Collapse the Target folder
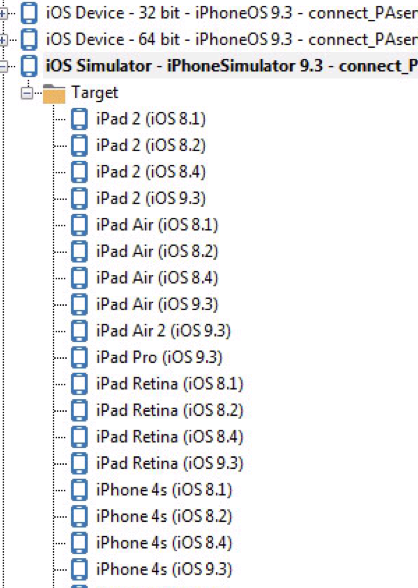418x588 pixels. point(27,93)
